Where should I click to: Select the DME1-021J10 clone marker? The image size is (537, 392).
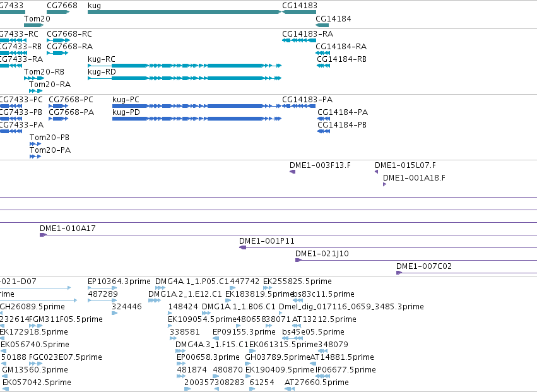coord(298,260)
